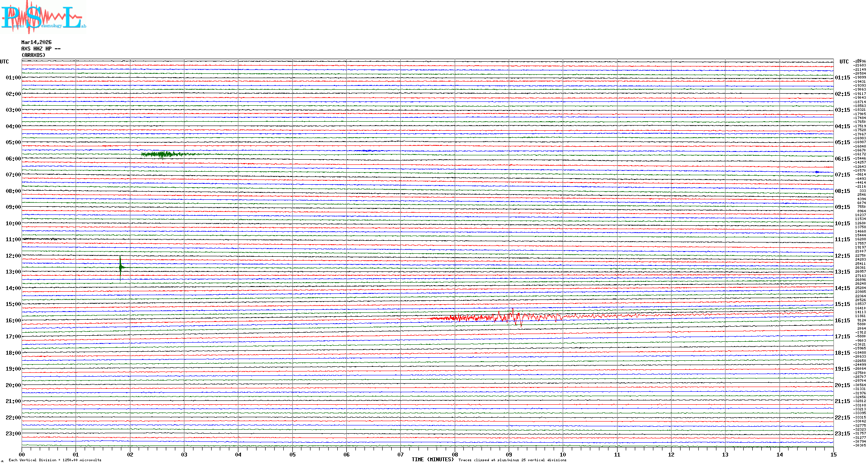
Task: Click the Traces clipped footnote text
Action: pyautogui.click(x=512, y=460)
